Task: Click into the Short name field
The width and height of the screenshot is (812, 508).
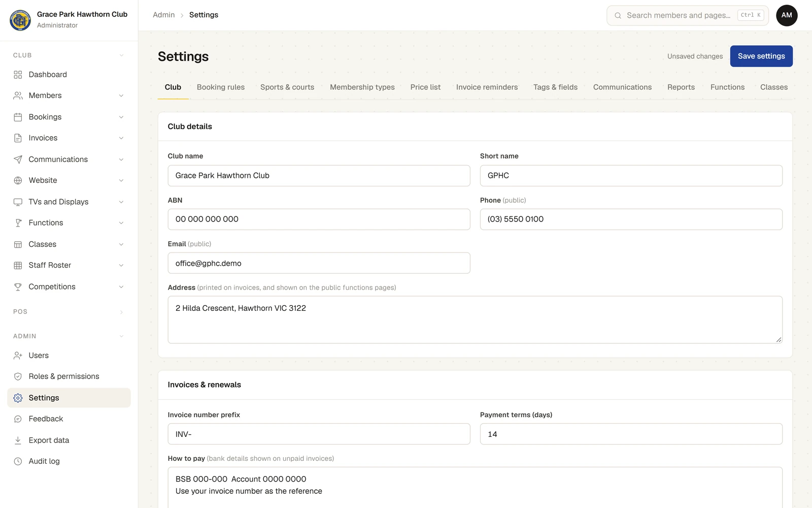Action: click(x=631, y=176)
